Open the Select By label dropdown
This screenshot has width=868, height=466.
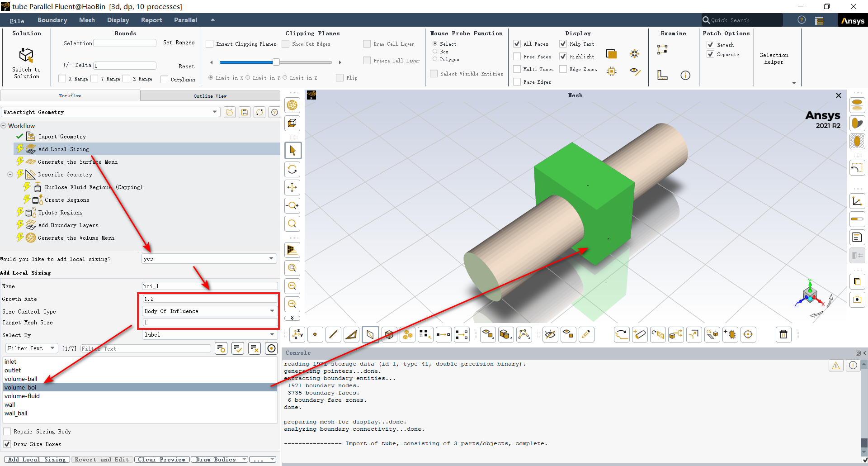pyautogui.click(x=209, y=335)
